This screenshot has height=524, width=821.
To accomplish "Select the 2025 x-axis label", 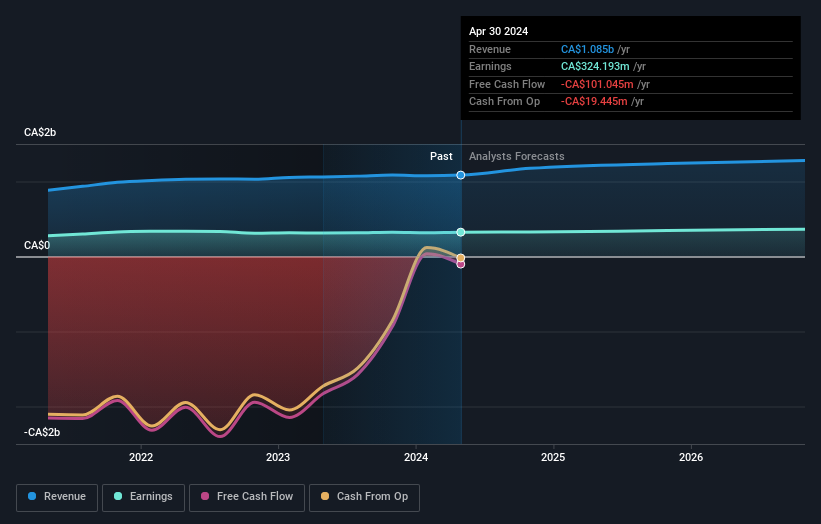I will (553, 458).
